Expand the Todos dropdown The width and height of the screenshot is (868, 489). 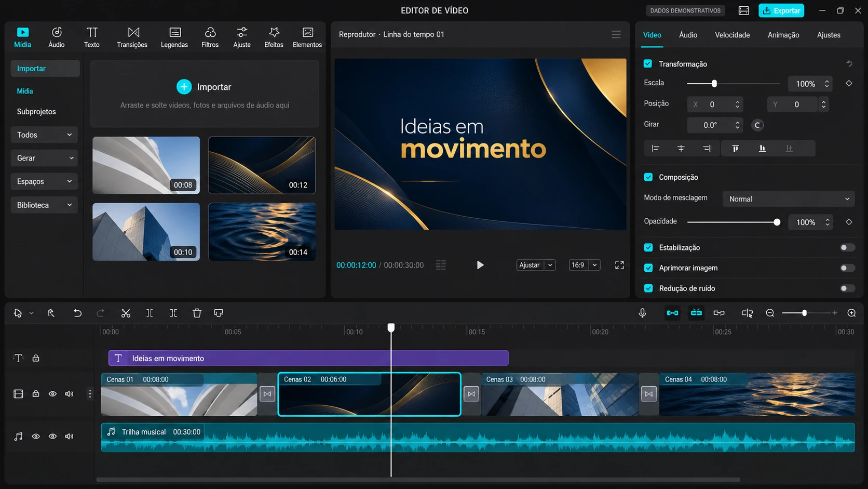pos(44,135)
